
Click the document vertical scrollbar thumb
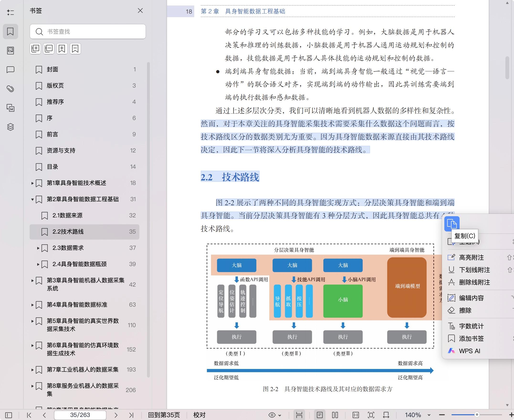coord(507,68)
